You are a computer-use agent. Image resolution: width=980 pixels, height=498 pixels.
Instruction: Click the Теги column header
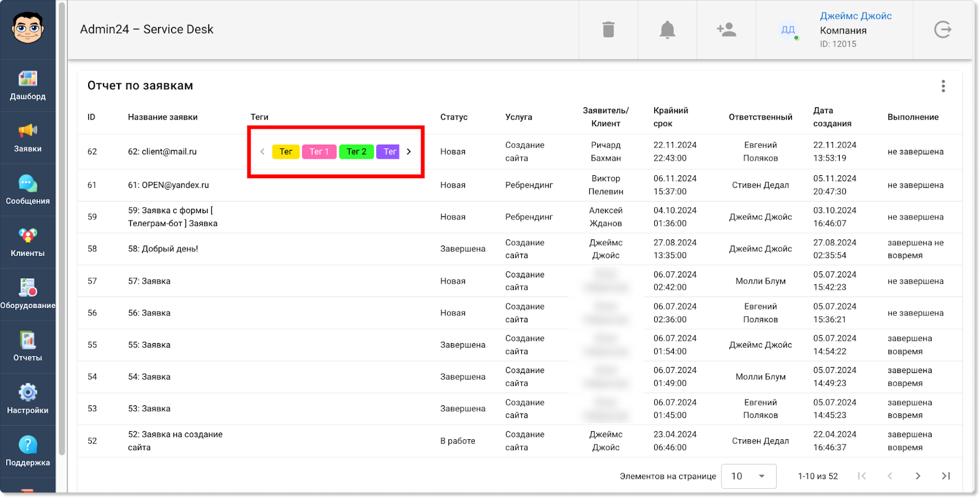[260, 117]
